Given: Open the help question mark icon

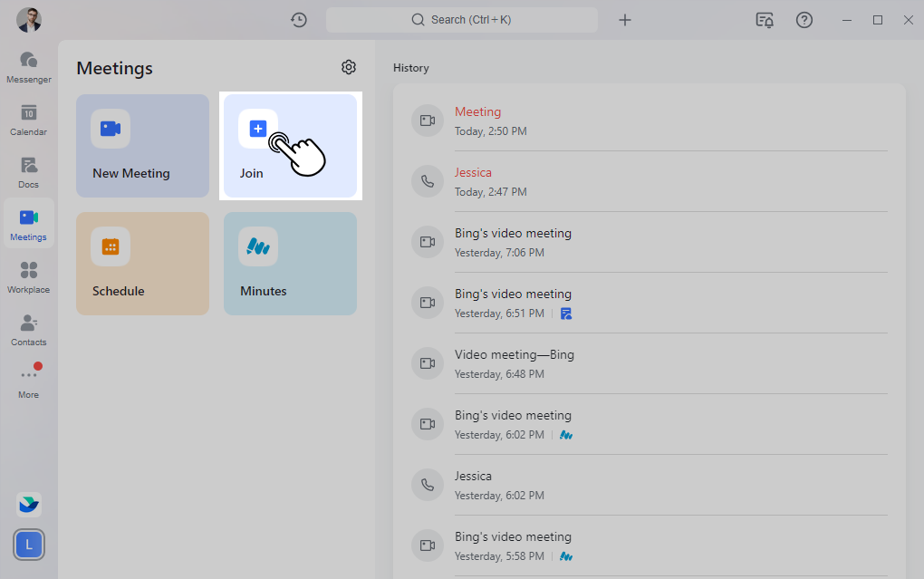Looking at the screenshot, I should [804, 20].
